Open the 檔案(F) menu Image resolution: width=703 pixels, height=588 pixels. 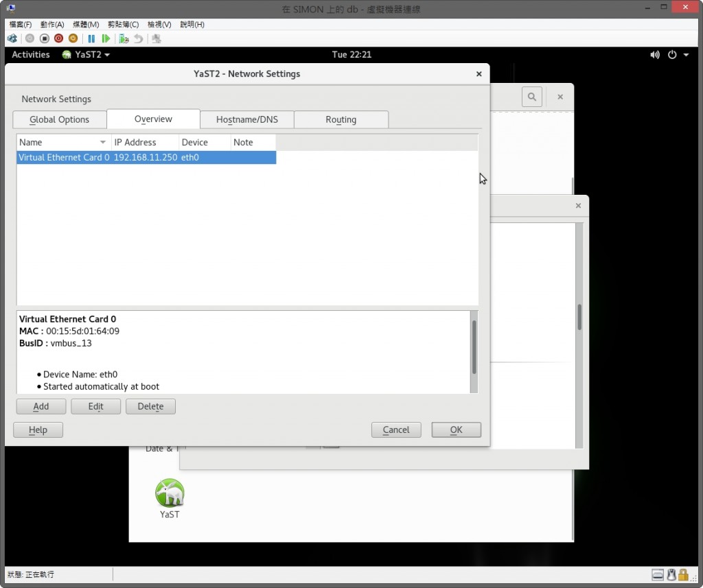(x=20, y=24)
